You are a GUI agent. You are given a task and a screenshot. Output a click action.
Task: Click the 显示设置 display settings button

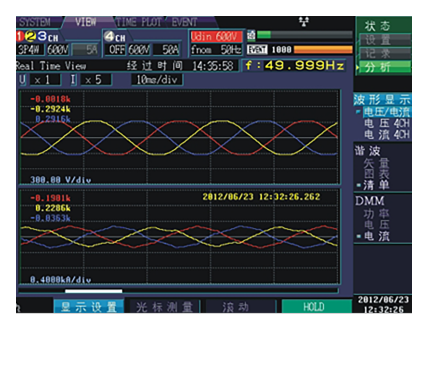89,306
